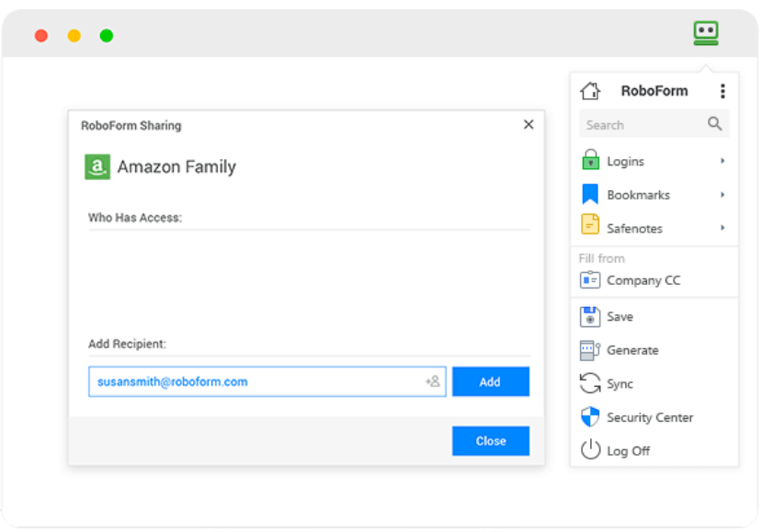Click the Security Center shield icon
This screenshot has width=762, height=532.
(590, 417)
